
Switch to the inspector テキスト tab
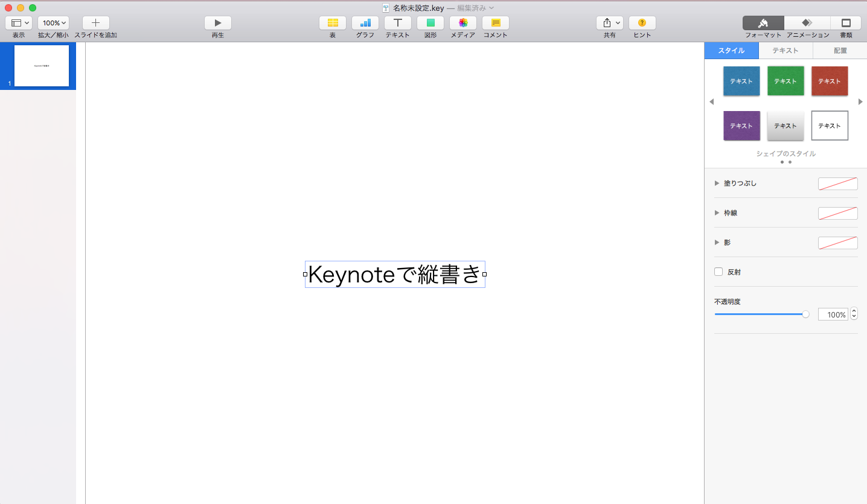coord(785,51)
